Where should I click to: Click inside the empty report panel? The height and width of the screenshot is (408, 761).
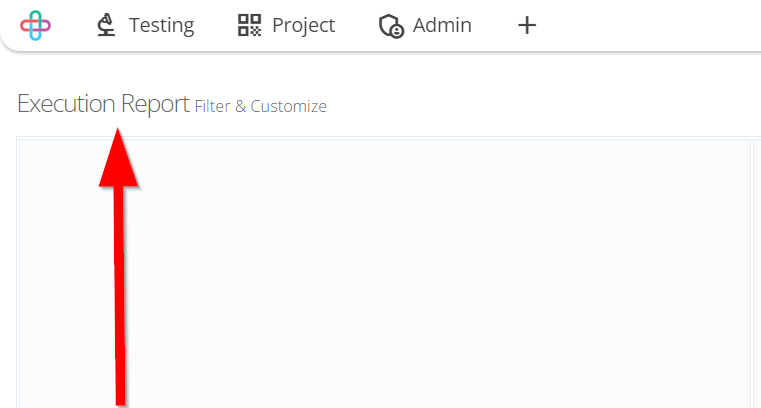(385, 274)
